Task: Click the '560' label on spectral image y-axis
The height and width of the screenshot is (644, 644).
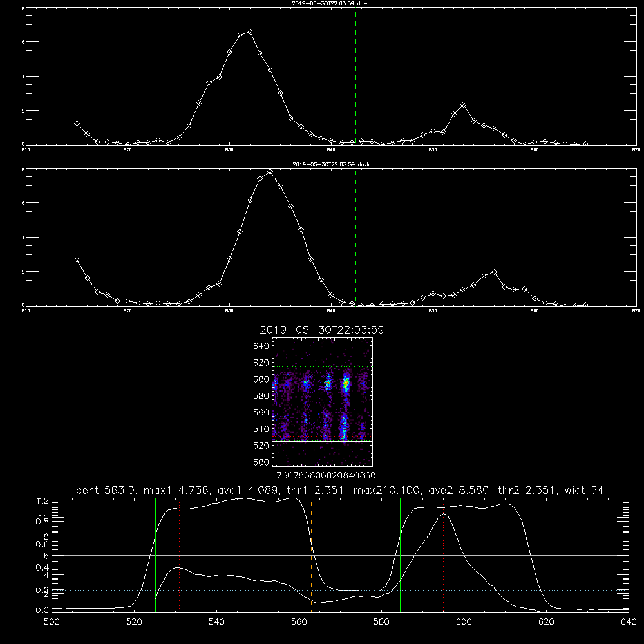Action: [261, 412]
